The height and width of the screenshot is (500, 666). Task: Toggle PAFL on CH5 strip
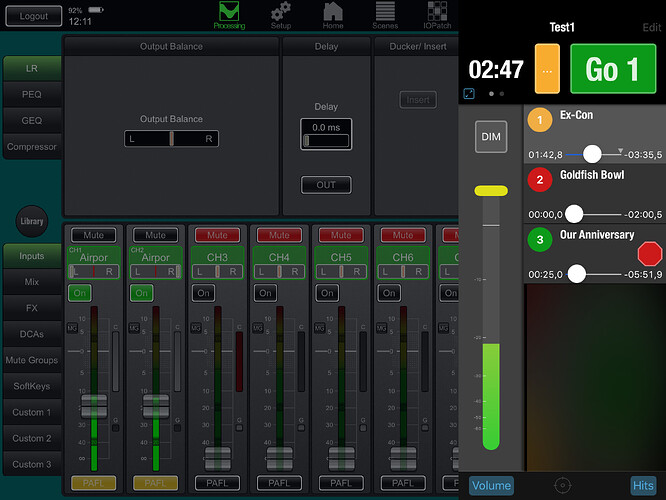341,483
